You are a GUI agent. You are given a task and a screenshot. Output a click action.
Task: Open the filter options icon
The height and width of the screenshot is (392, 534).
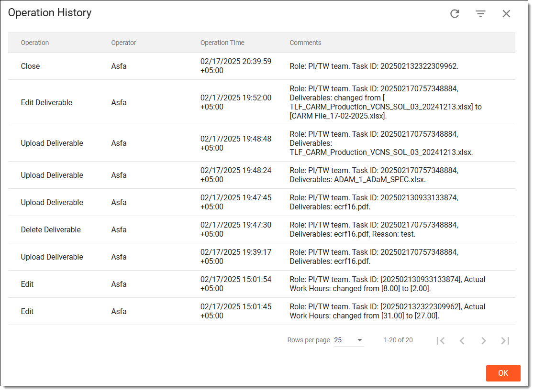pos(480,13)
